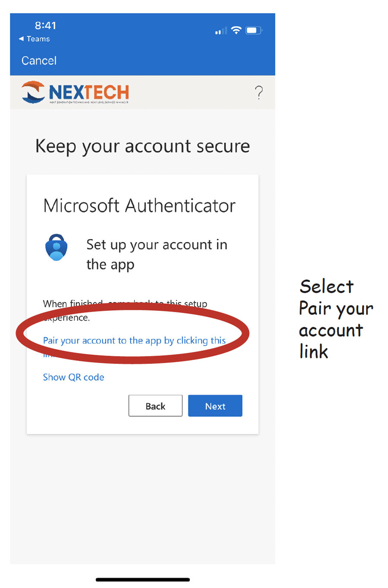Tap the Nextech logo in the header

[75, 92]
